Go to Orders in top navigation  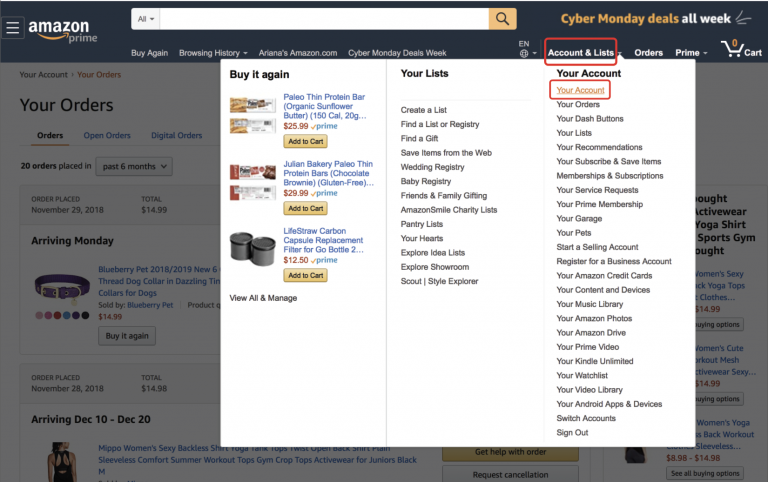648,52
